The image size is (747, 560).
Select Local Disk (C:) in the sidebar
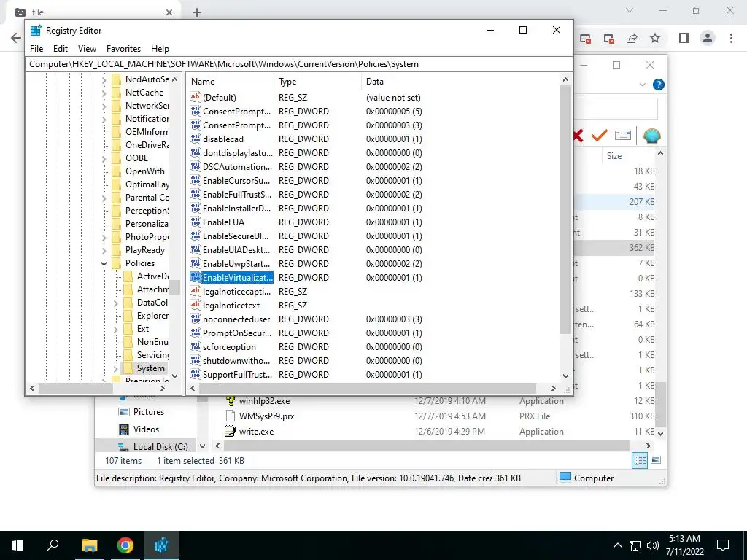pyautogui.click(x=160, y=447)
